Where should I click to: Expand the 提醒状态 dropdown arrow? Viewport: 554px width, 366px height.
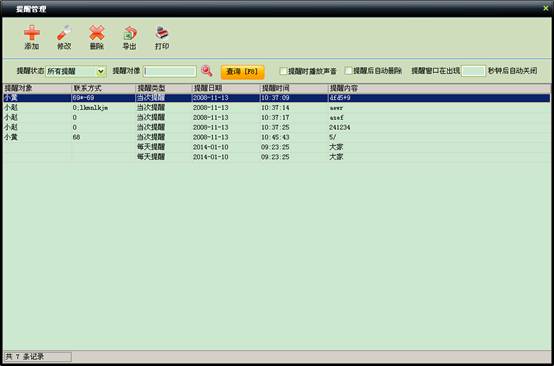(x=101, y=71)
